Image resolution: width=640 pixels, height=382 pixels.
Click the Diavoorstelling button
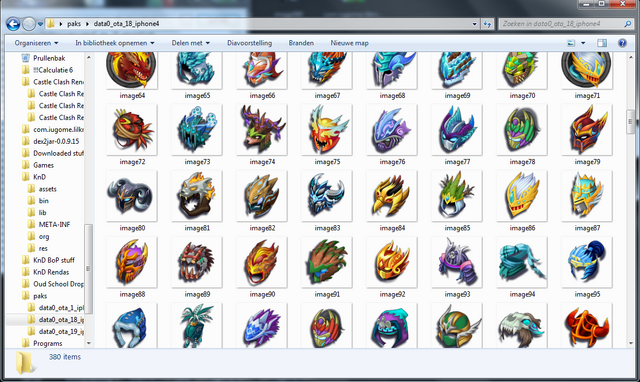point(249,43)
